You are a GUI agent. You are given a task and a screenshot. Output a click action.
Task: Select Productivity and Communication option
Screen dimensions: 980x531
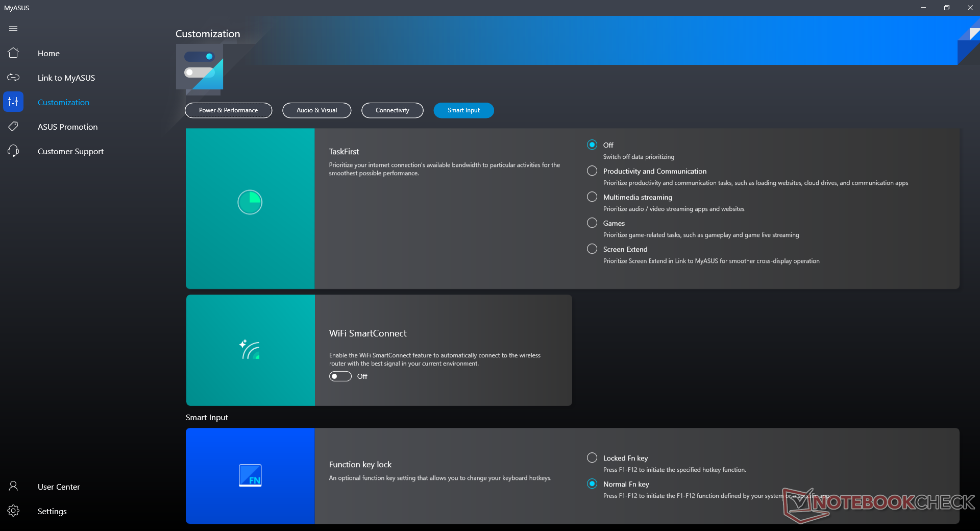(592, 171)
